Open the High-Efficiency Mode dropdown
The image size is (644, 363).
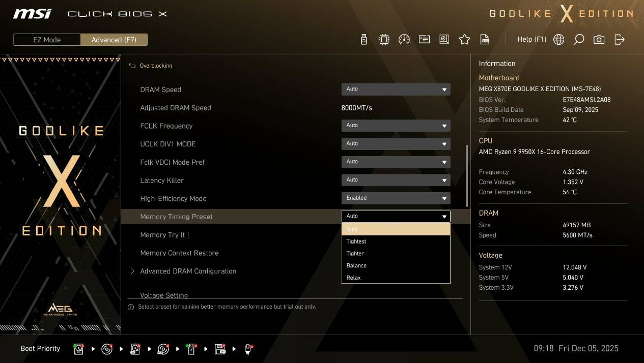396,198
